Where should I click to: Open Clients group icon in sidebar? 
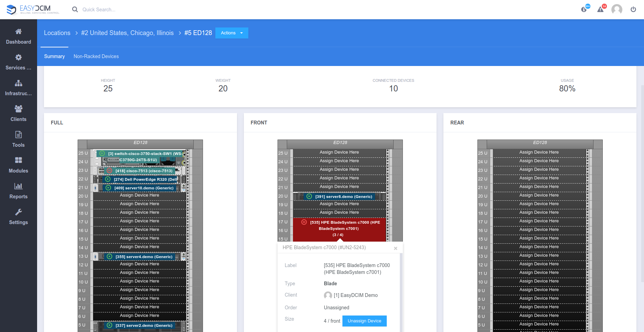19,109
